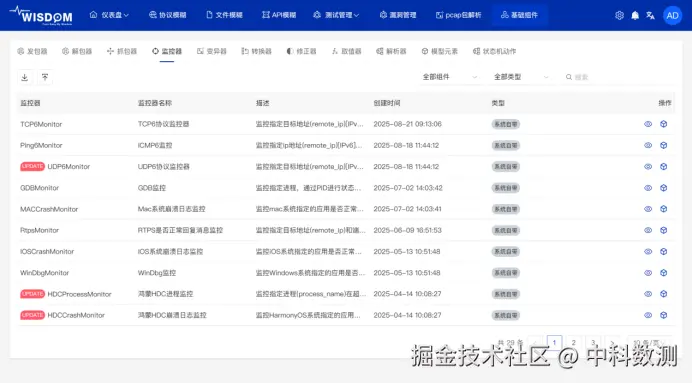This screenshot has width=692, height=383.
Task: Open the 仪表盘 dashboard menu
Action: [x=109, y=15]
